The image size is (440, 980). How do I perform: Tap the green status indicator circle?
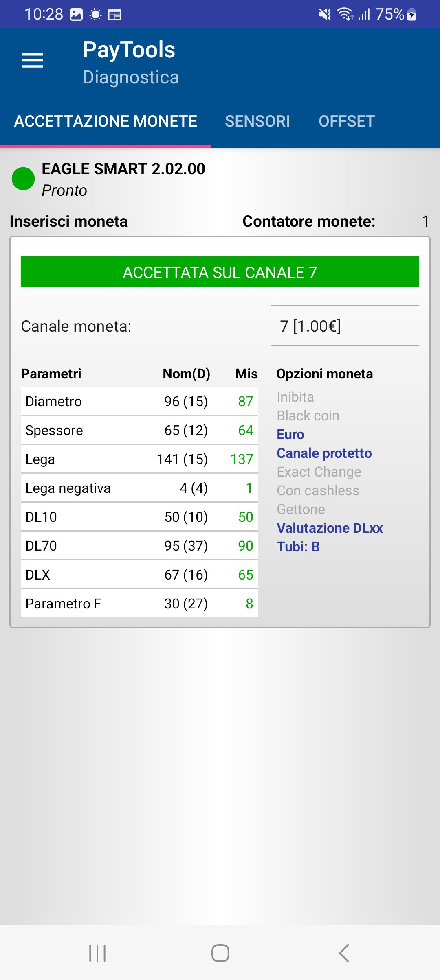tap(23, 179)
